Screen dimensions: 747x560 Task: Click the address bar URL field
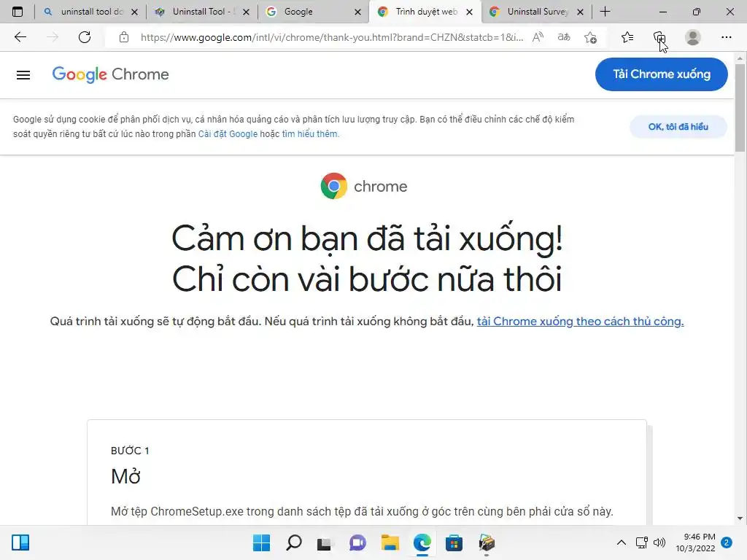pyautogui.click(x=332, y=37)
